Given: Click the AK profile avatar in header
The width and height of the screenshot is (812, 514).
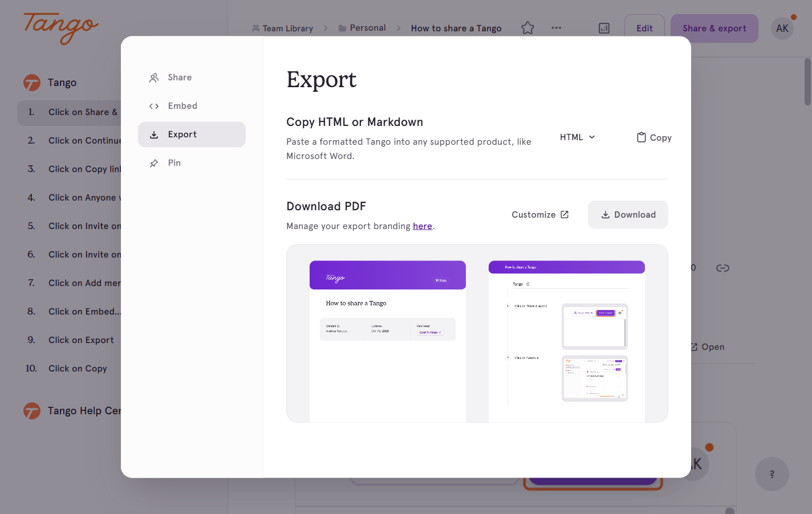Looking at the screenshot, I should (782, 28).
